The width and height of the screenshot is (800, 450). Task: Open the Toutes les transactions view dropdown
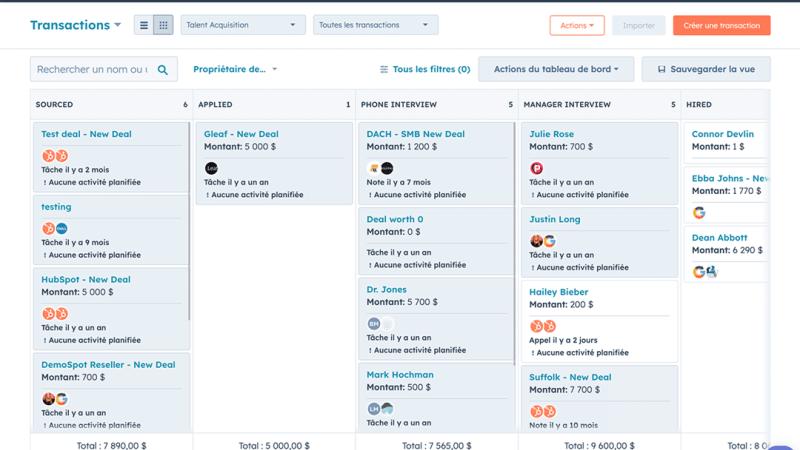376,25
